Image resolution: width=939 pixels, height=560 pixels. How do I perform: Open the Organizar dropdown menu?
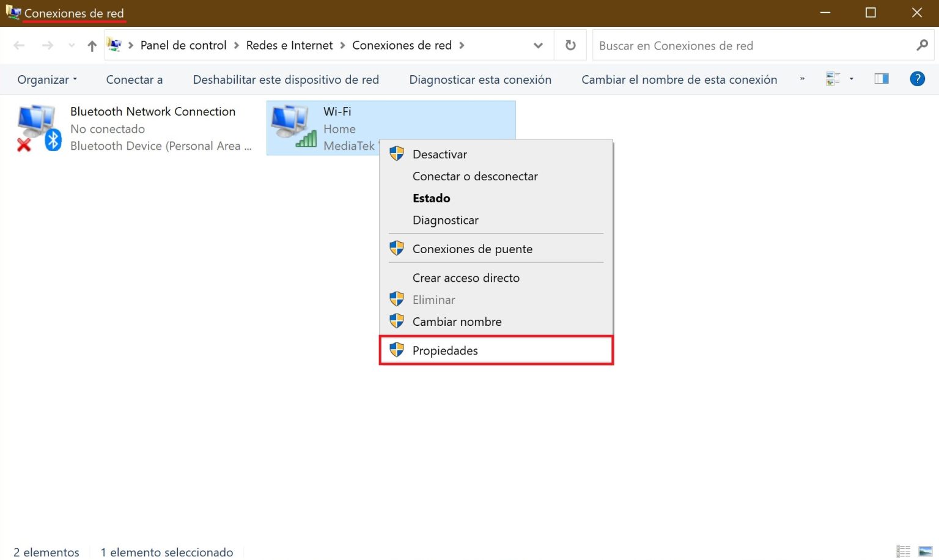(x=46, y=79)
